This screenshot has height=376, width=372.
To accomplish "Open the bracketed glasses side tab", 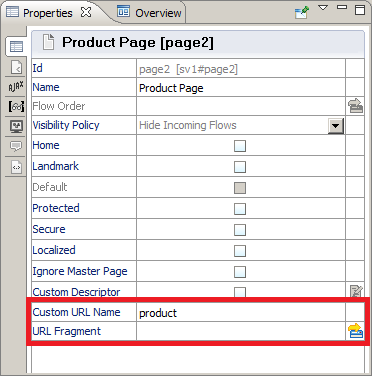I will pos(16,106).
